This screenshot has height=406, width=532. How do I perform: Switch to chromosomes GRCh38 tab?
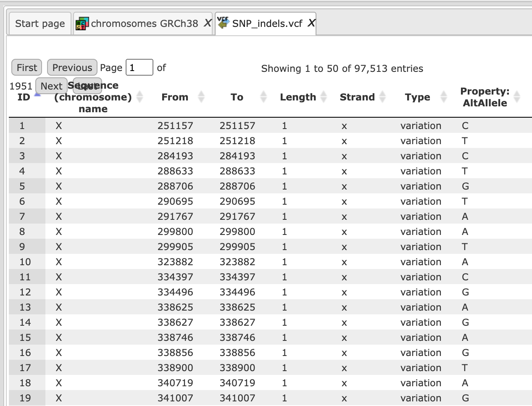[143, 24]
